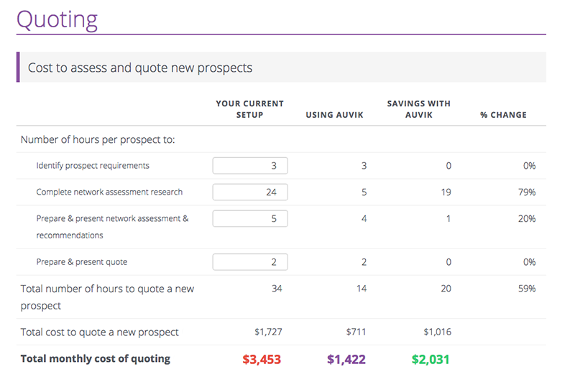Click 'Total cost to quote a new prospect' label
Image resolution: width=575 pixels, height=392 pixels.
coord(99,332)
